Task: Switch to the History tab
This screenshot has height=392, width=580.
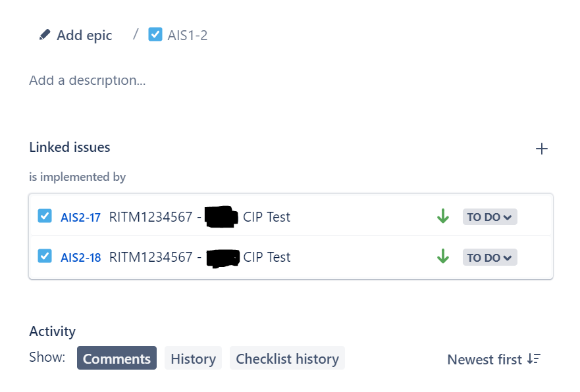Action: click(x=192, y=358)
